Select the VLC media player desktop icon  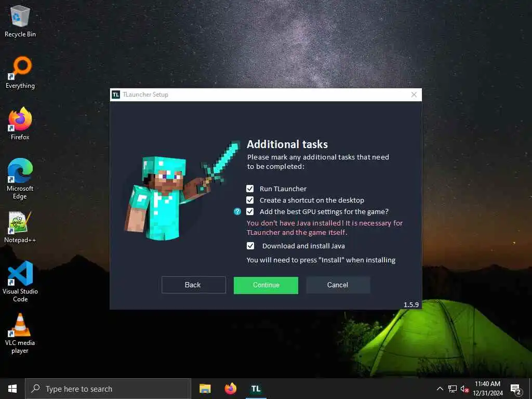click(20, 334)
